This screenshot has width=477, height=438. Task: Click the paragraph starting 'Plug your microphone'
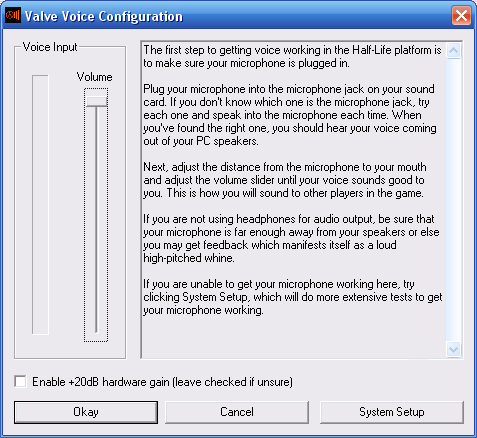(x=290, y=115)
